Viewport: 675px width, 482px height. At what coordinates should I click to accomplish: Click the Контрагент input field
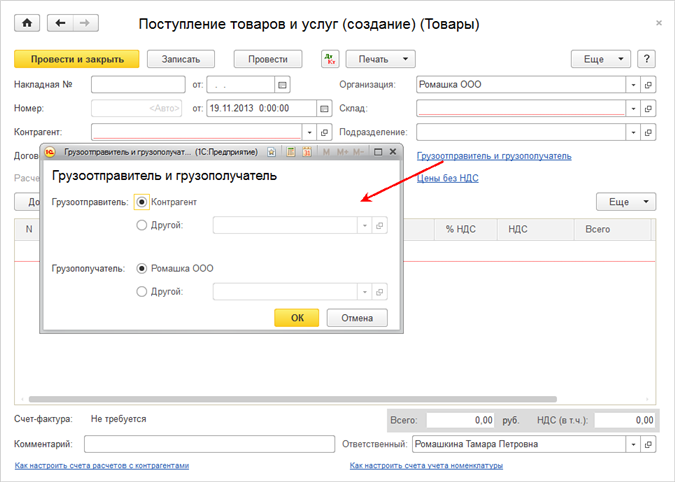[197, 132]
